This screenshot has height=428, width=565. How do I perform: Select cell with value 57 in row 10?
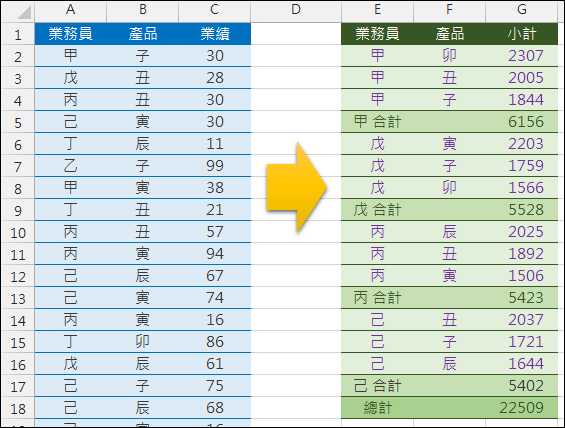coord(215,232)
